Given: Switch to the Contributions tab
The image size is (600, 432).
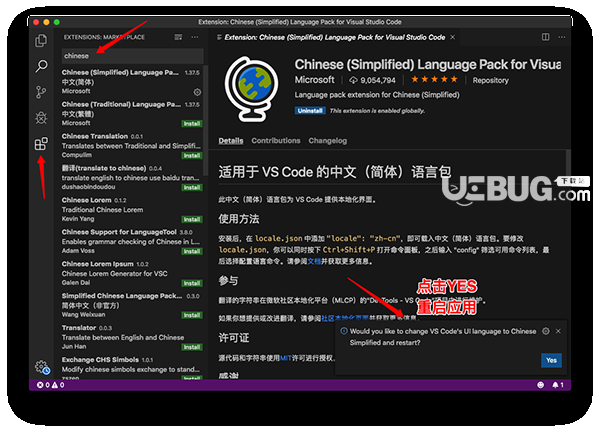Looking at the screenshot, I should 276,141.
